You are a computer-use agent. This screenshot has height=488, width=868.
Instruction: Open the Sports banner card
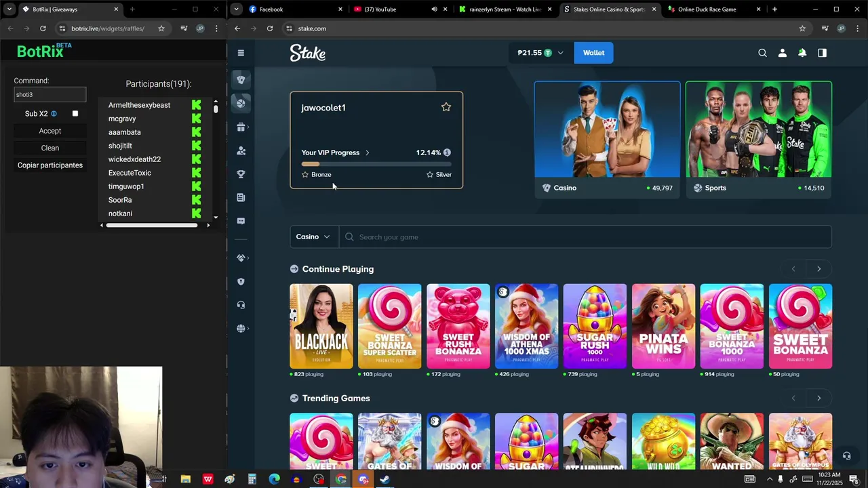point(758,140)
